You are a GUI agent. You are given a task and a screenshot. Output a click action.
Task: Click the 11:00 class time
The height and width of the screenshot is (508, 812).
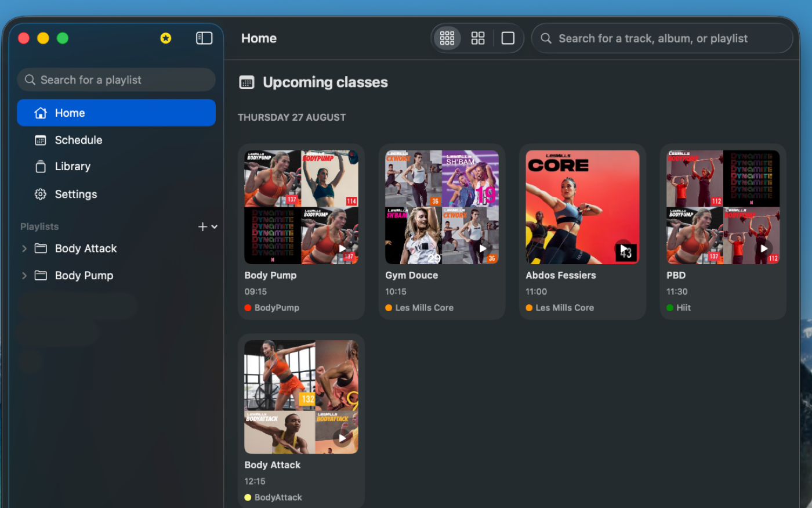536,291
